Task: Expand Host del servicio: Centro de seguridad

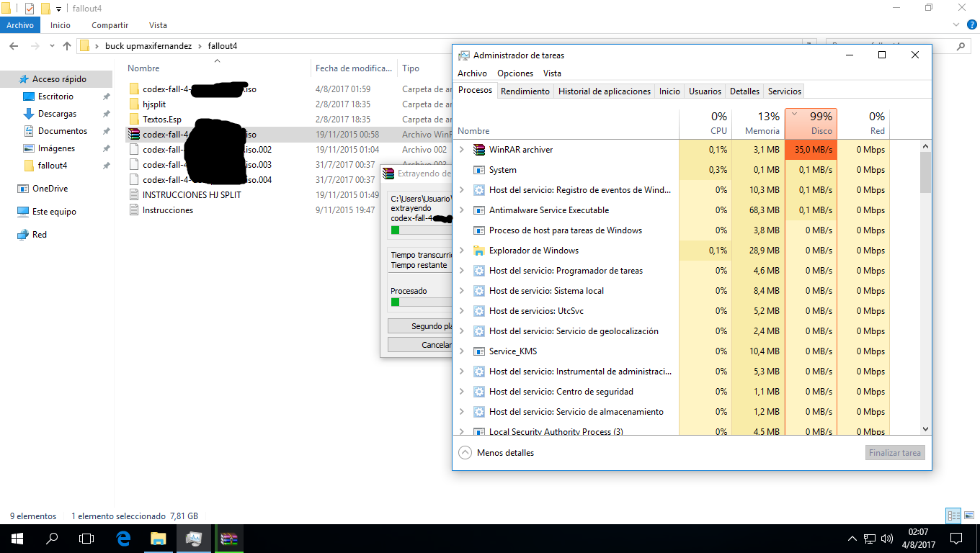Action: [x=462, y=392]
